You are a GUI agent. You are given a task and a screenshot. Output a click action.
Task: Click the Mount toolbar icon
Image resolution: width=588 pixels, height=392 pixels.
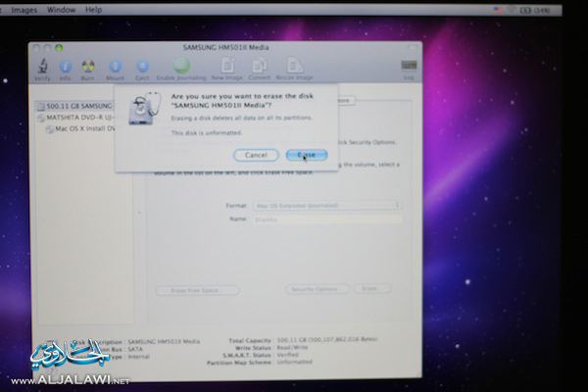(x=115, y=67)
